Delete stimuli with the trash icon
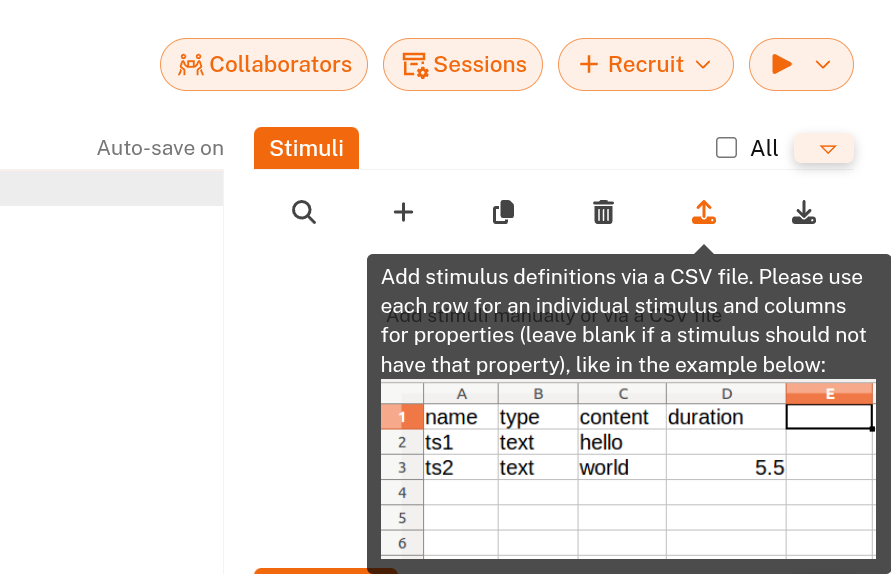The image size is (891, 574). click(x=603, y=212)
